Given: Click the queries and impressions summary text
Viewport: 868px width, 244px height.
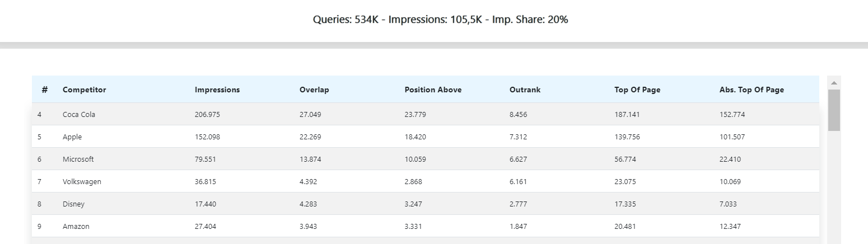Looking at the screenshot, I should click(x=440, y=20).
